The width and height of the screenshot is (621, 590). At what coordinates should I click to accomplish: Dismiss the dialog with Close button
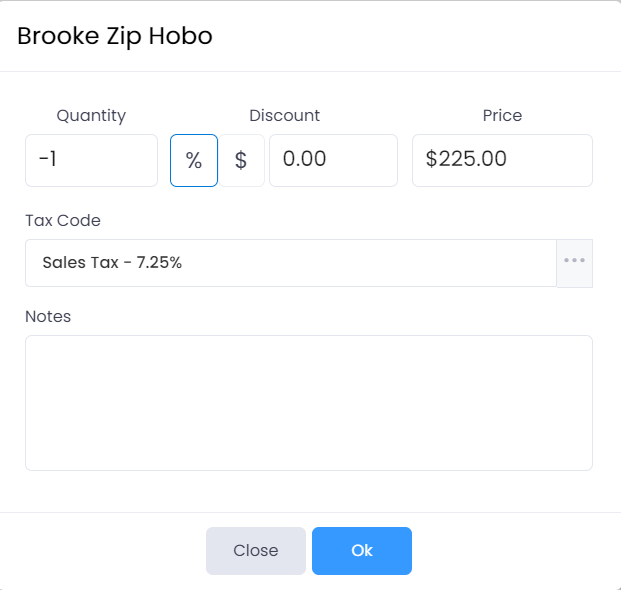[x=256, y=551]
